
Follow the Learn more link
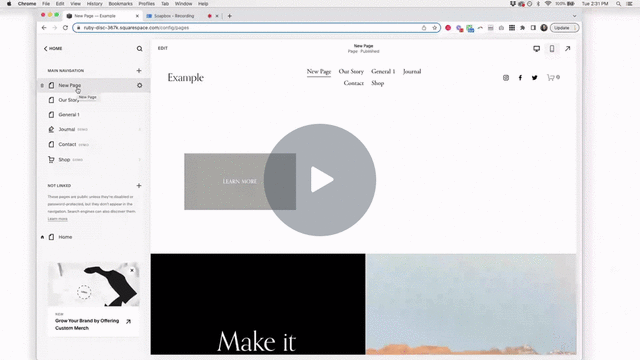58,219
